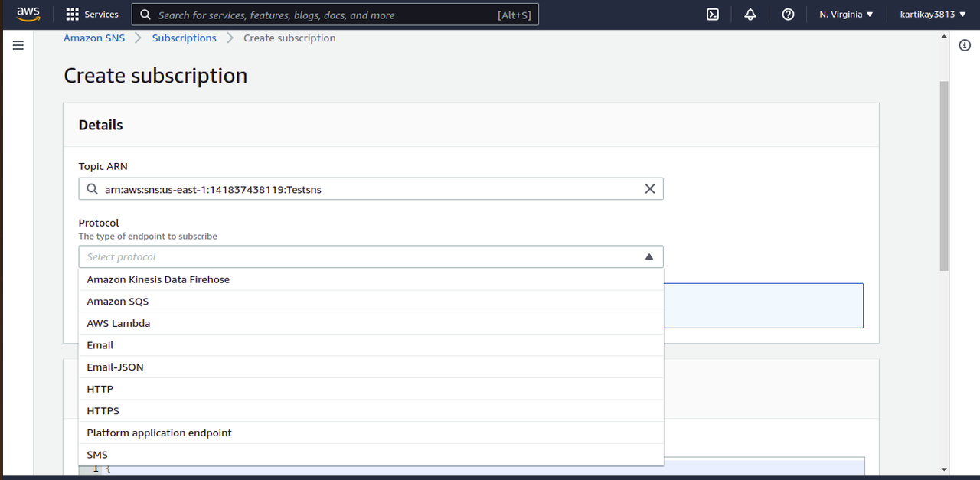Image resolution: width=980 pixels, height=480 pixels.
Task: Choose AWS Lambda protocol
Action: (371, 323)
